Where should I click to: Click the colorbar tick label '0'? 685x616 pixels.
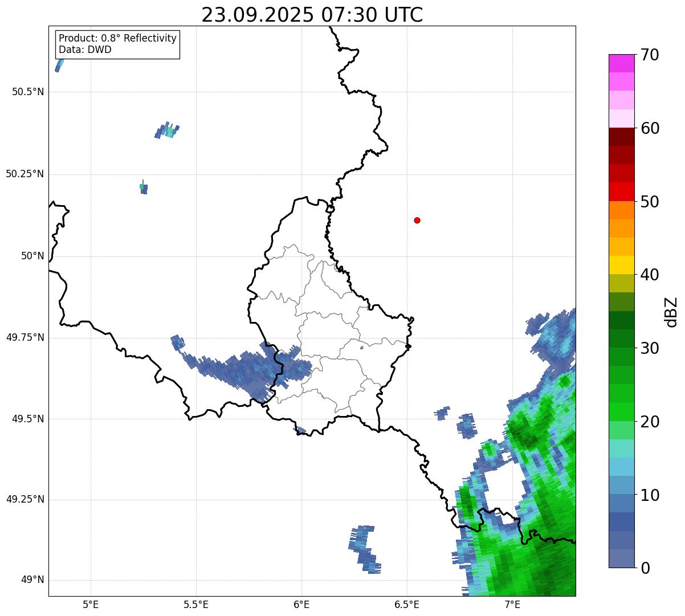click(x=645, y=568)
